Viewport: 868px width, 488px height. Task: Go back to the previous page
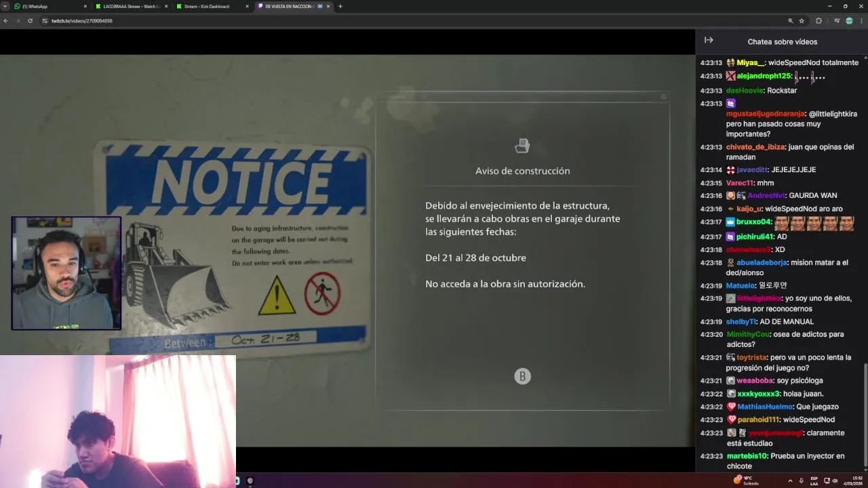click(x=6, y=21)
